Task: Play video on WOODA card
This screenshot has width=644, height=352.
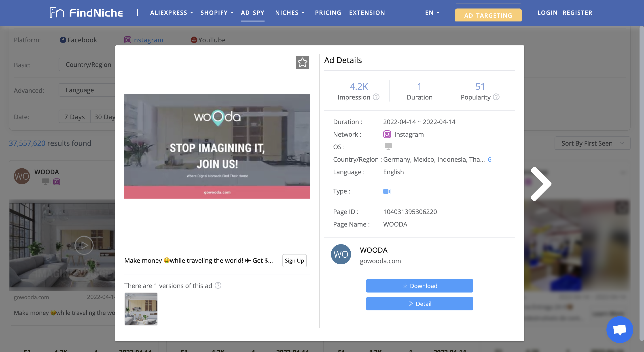Action: tap(84, 245)
